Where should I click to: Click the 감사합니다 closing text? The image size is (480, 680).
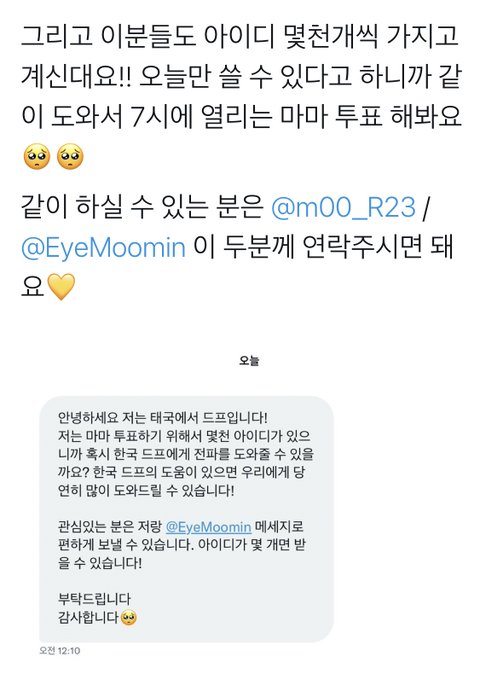[x=88, y=618]
